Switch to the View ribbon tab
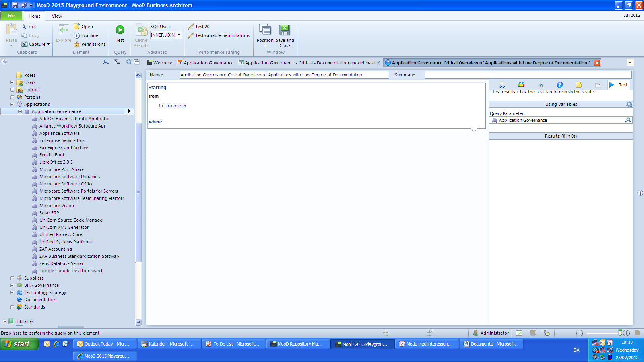The height and width of the screenshot is (362, 644). click(x=57, y=16)
